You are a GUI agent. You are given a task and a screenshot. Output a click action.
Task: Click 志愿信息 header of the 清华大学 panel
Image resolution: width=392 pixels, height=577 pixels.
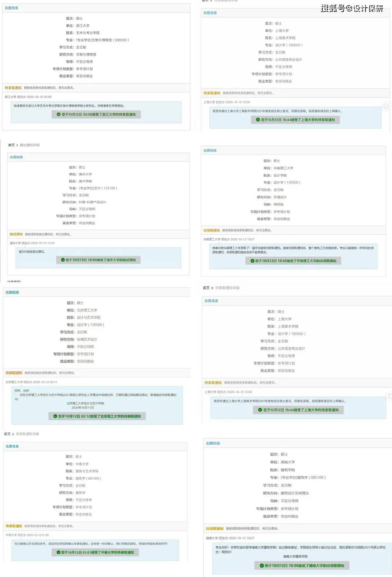pyautogui.click(x=16, y=157)
